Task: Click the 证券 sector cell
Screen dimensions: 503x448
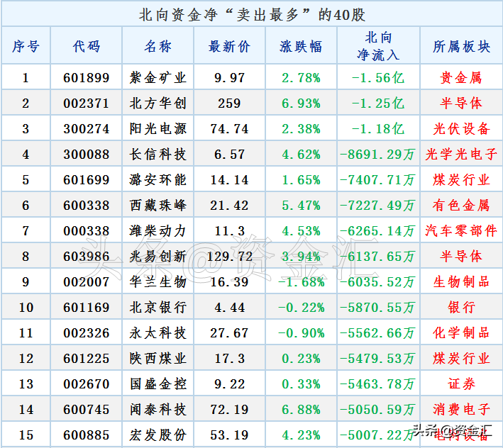Action: coord(462,384)
